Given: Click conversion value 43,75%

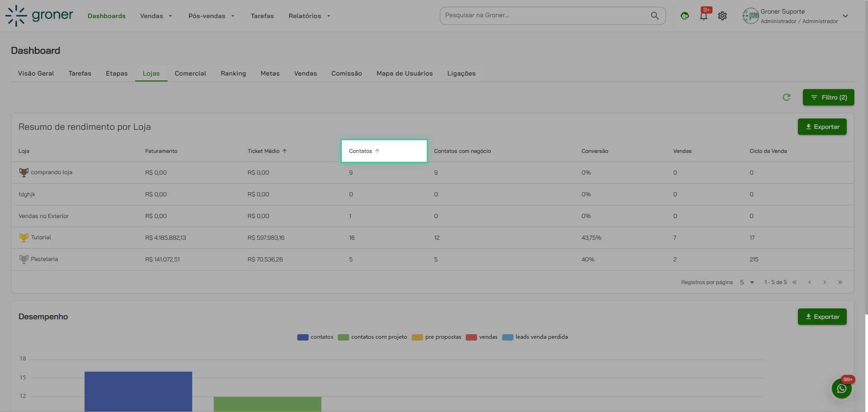Looking at the screenshot, I should (x=591, y=237).
